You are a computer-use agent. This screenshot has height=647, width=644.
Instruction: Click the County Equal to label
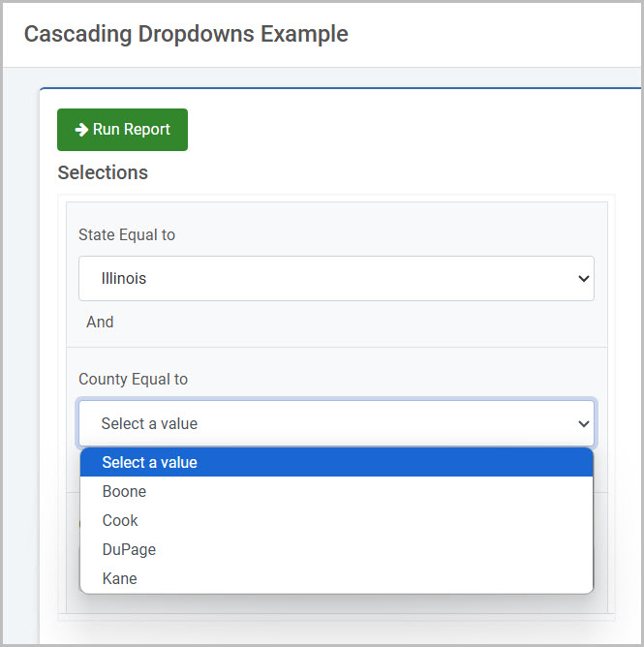133,380
